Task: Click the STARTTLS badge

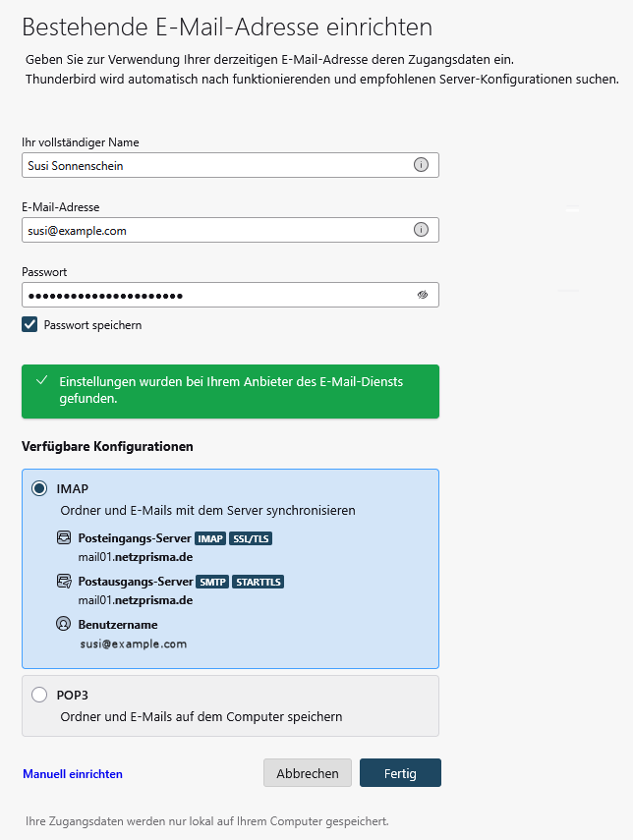Action: (259, 582)
